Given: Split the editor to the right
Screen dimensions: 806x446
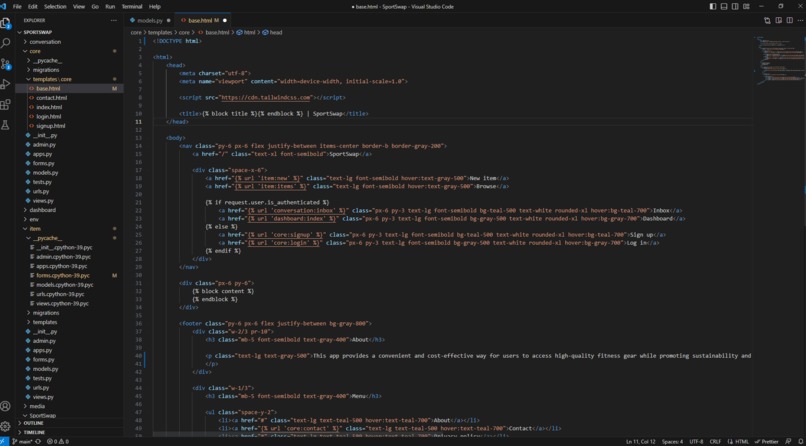Looking at the screenshot, I should click(x=789, y=21).
